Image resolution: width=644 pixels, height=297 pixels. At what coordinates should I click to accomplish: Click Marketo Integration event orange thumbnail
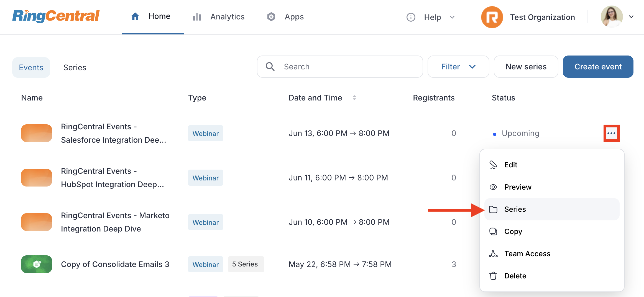(x=37, y=222)
